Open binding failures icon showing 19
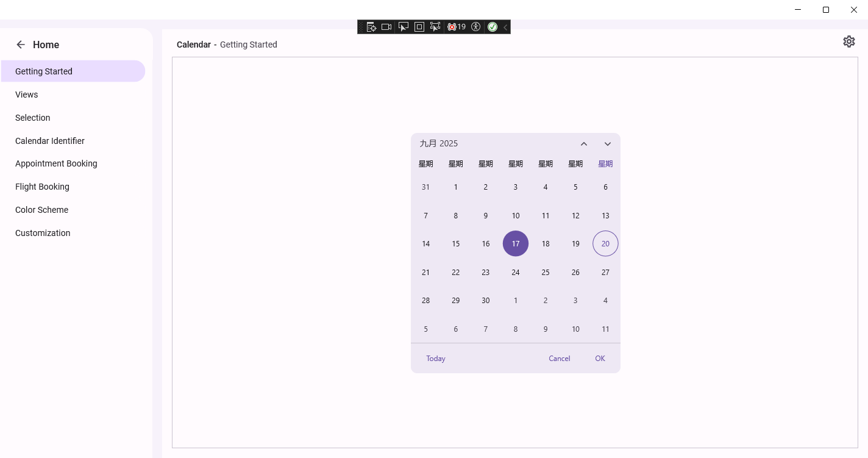This screenshot has width=868, height=458. click(457, 27)
